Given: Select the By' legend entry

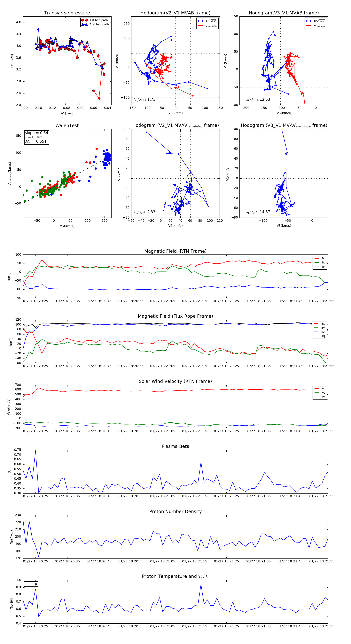Looking at the screenshot, I should pos(320,327).
